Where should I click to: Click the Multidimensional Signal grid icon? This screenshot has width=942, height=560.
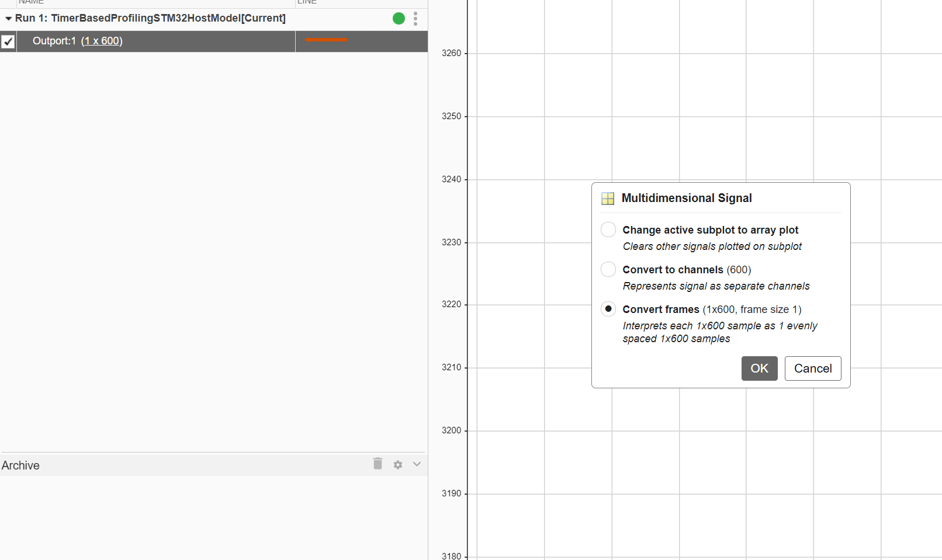[x=608, y=199]
